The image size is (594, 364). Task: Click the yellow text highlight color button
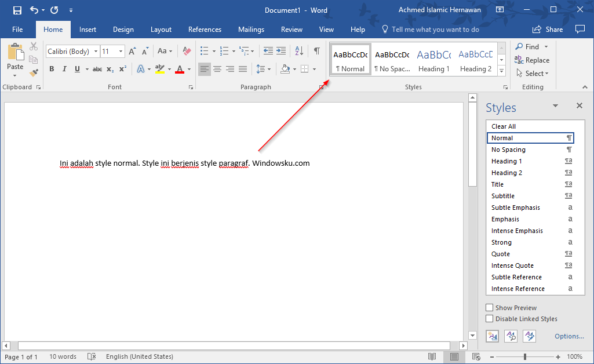tap(160, 69)
